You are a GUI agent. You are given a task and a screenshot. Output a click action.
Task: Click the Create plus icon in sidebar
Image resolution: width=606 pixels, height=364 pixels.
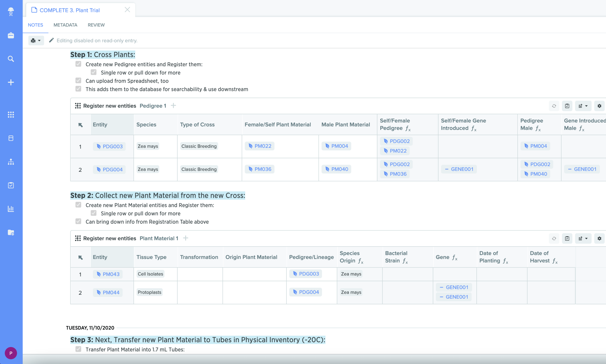click(11, 83)
